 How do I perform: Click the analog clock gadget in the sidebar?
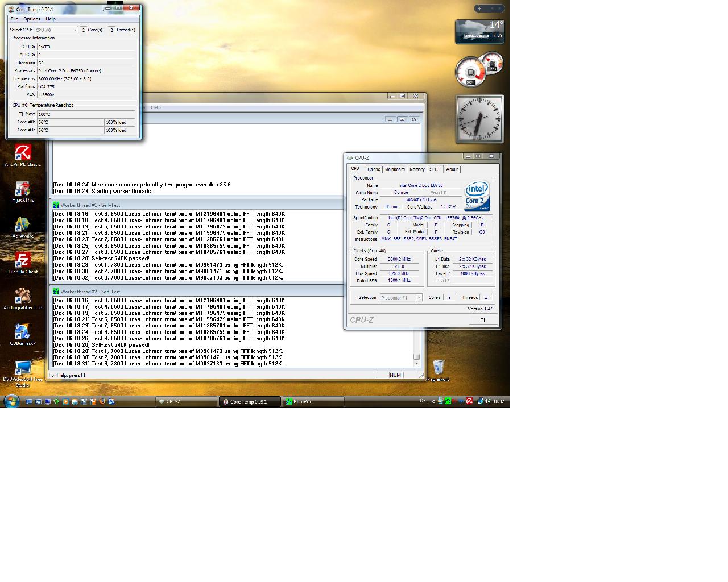pos(479,119)
